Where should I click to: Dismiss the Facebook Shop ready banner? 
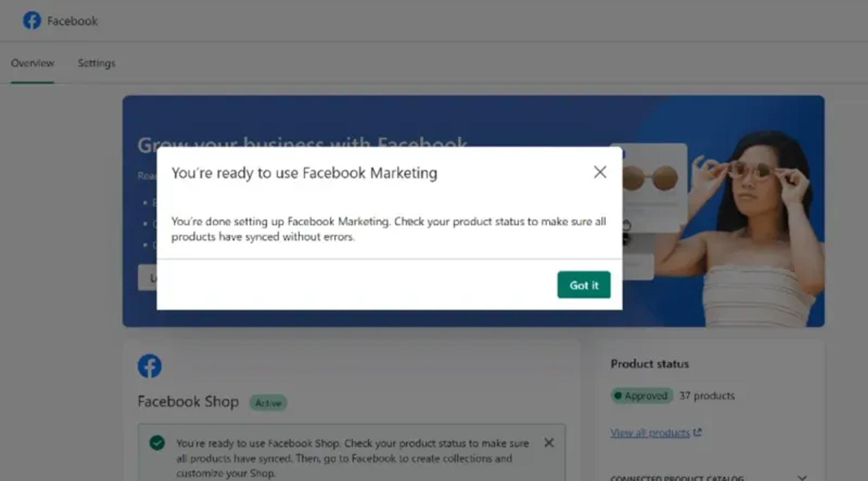(x=549, y=443)
